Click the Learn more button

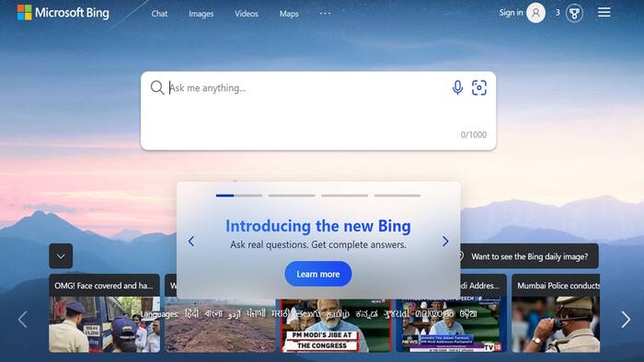click(318, 274)
